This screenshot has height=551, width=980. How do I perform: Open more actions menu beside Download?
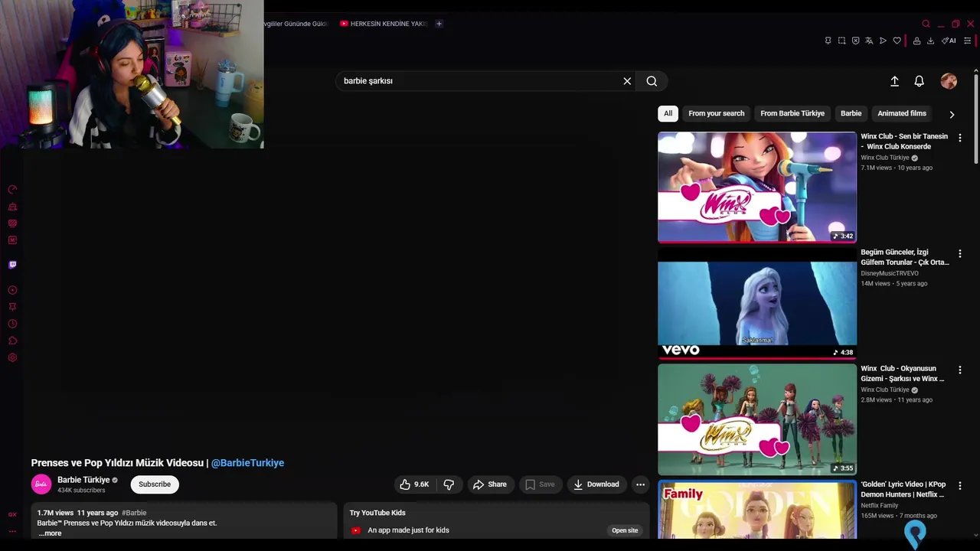tap(640, 484)
